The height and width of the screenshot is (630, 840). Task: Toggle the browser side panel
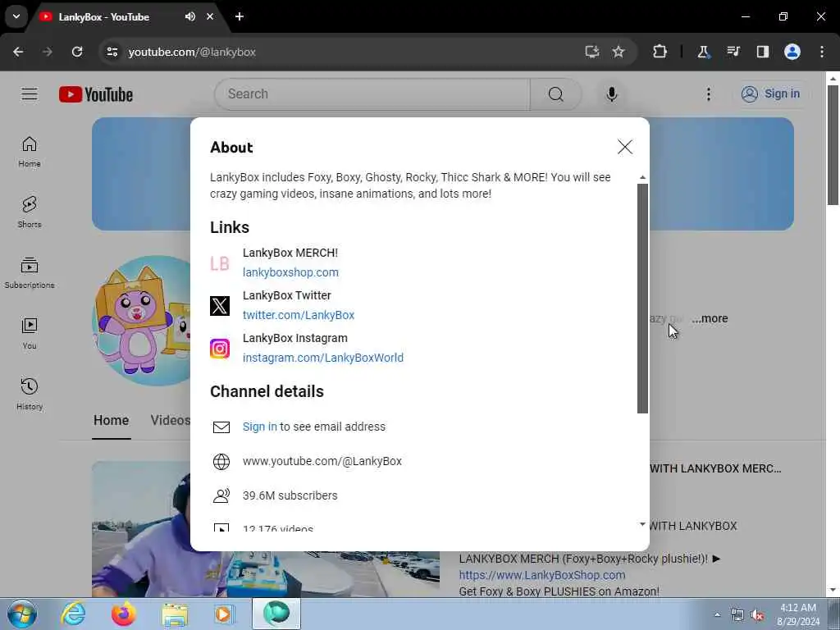point(762,52)
